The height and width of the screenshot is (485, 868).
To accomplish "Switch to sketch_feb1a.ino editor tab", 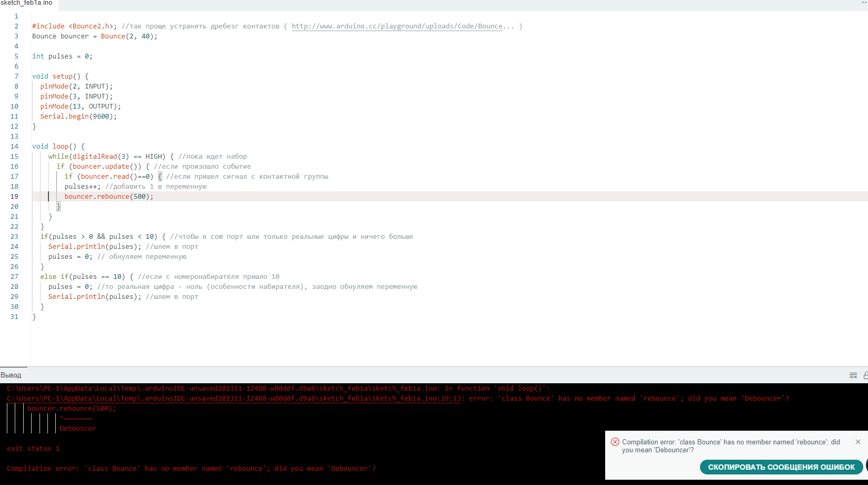I will tap(26, 3).
